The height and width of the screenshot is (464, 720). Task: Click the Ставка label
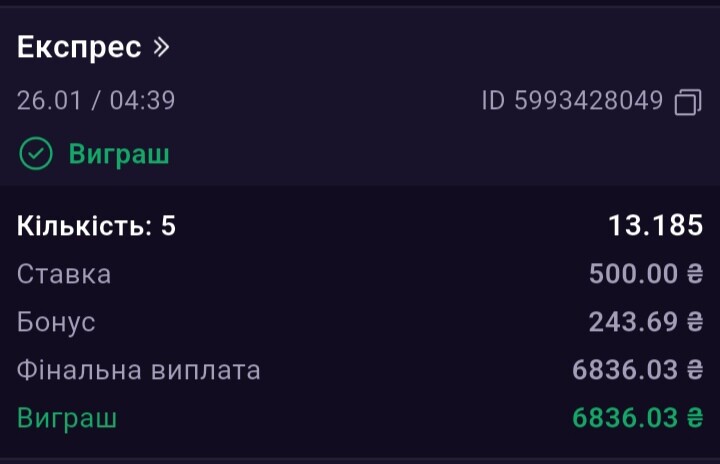64,274
